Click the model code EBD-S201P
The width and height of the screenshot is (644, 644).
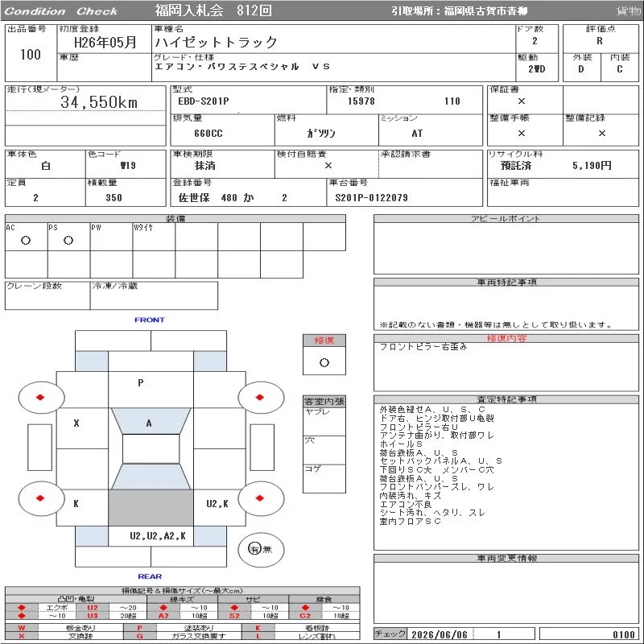click(x=204, y=101)
